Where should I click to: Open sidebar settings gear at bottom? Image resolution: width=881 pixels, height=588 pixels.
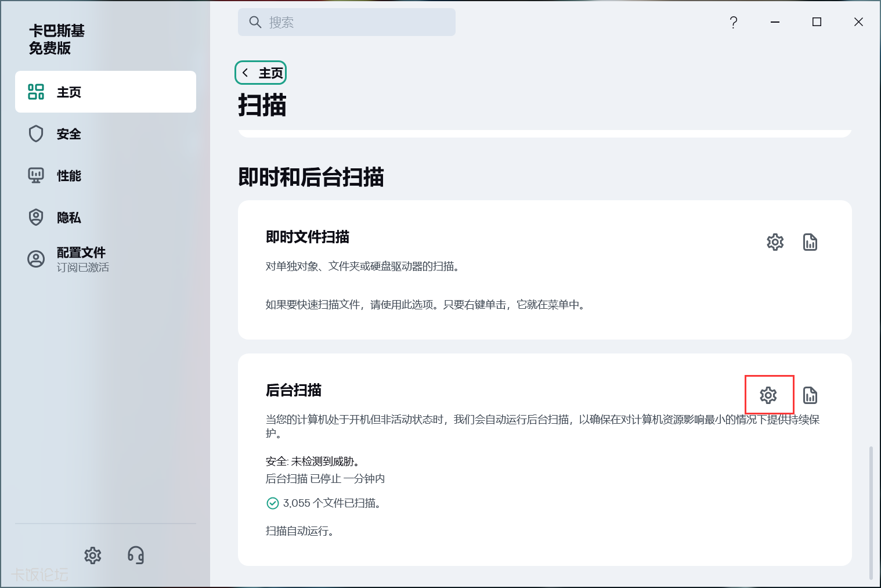click(93, 555)
